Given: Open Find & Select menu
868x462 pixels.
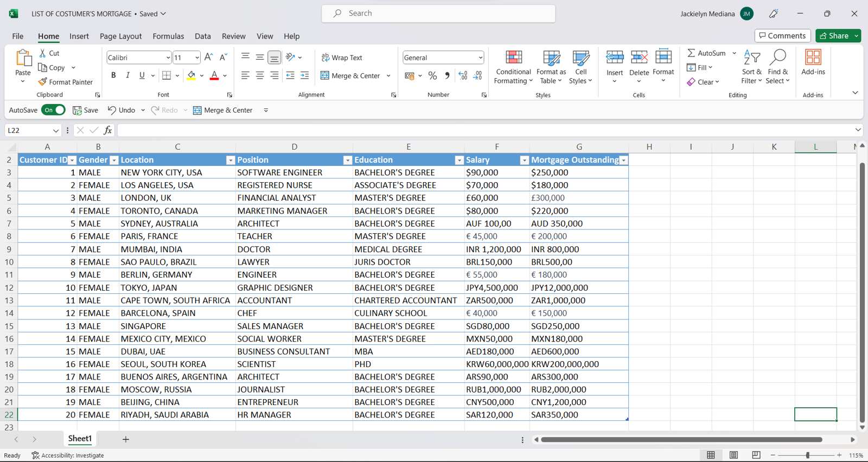Looking at the screenshot, I should pyautogui.click(x=778, y=67).
